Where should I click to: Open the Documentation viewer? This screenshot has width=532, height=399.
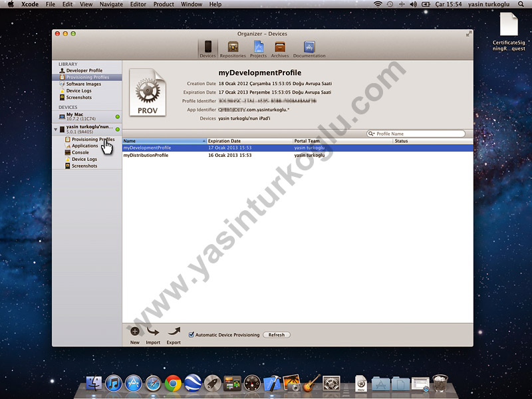[309, 49]
